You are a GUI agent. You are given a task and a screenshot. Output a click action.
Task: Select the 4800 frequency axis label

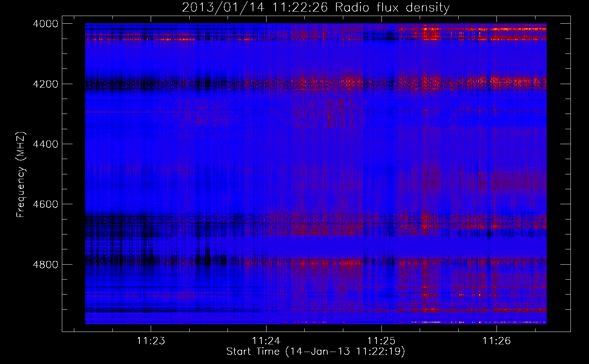tap(46, 264)
